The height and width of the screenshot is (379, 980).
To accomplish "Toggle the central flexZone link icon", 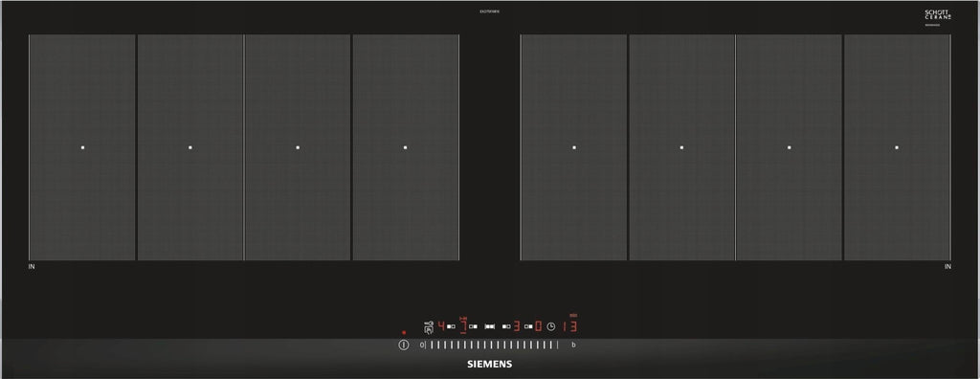I will [x=489, y=326].
